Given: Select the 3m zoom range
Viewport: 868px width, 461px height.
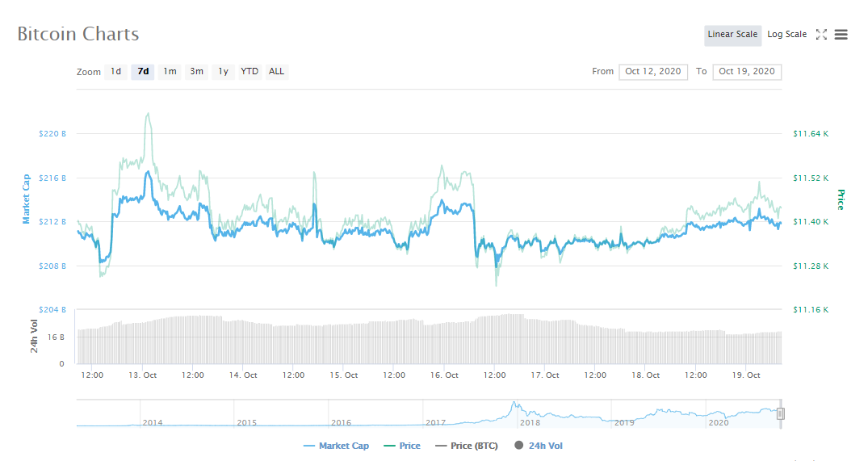Looking at the screenshot, I should [x=196, y=71].
